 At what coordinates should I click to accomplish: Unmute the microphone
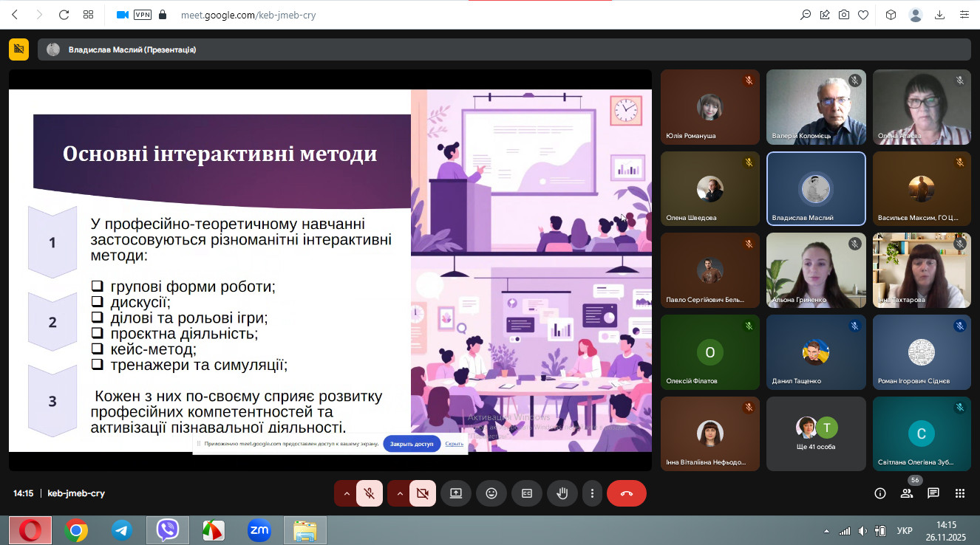[x=370, y=493]
